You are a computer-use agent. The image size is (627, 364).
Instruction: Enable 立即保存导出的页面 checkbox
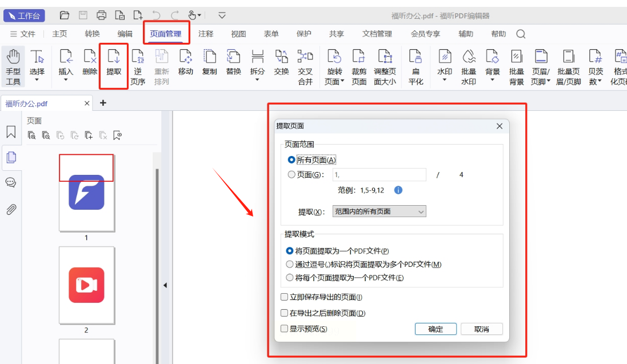point(285,297)
